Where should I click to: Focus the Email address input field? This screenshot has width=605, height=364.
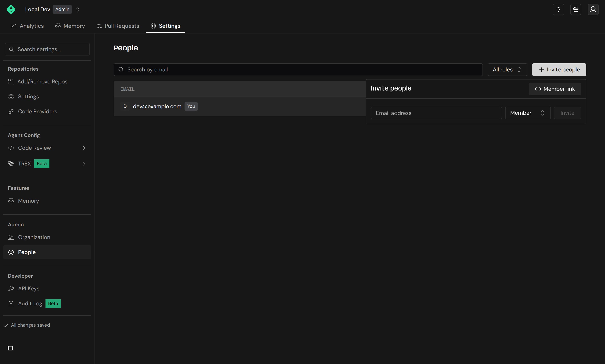(x=436, y=113)
